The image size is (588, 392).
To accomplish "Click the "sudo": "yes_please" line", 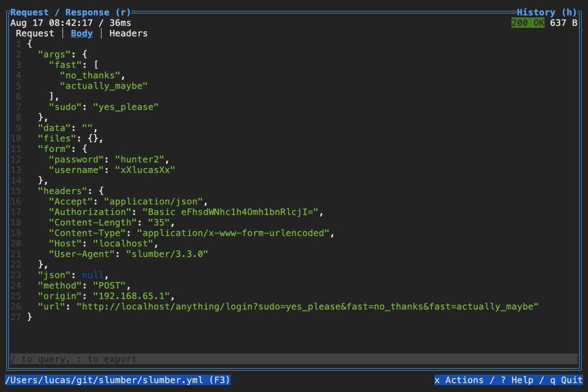I will [x=104, y=107].
